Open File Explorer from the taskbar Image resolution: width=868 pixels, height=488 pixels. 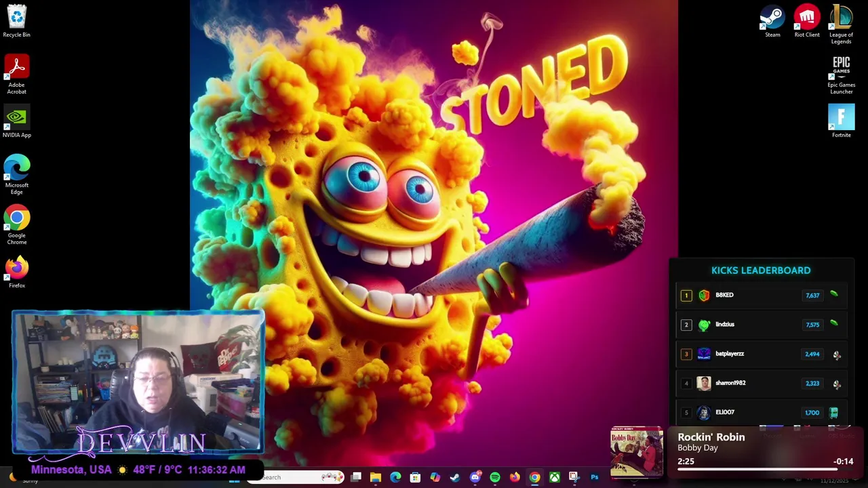376,477
